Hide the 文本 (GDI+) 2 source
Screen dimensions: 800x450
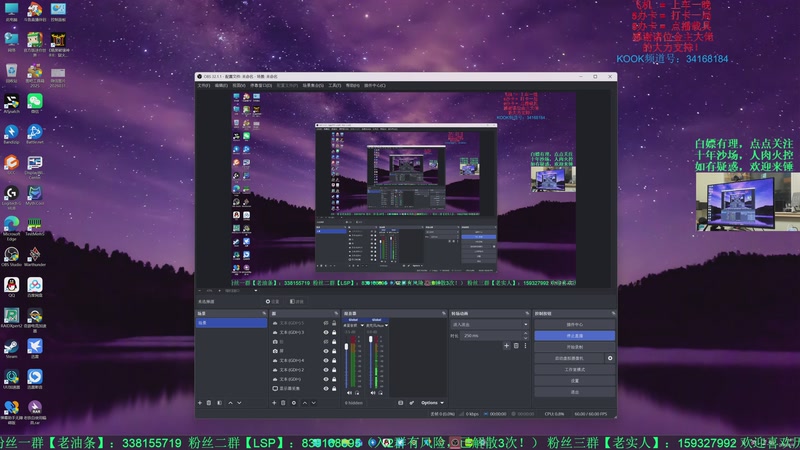tap(326, 370)
